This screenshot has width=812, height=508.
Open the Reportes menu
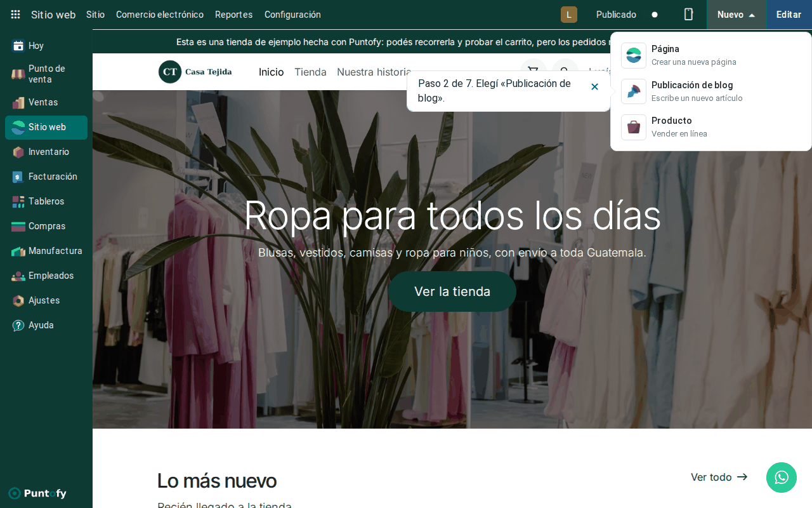tap(234, 15)
